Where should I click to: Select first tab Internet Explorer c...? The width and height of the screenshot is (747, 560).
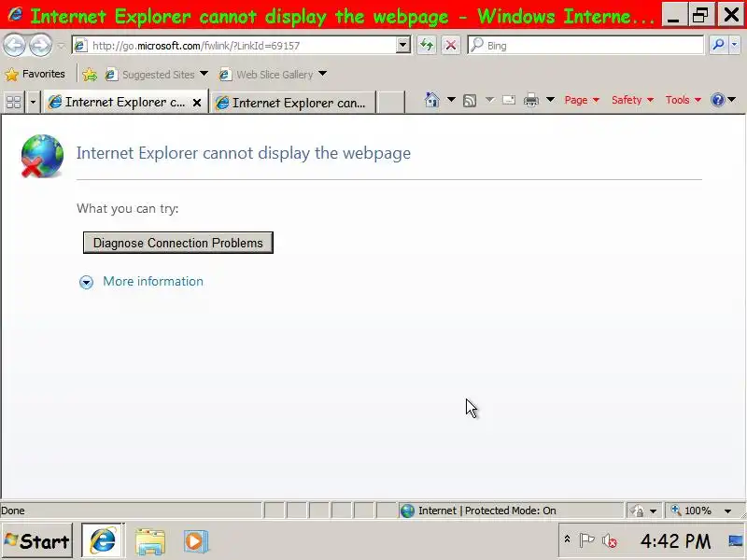118,103
